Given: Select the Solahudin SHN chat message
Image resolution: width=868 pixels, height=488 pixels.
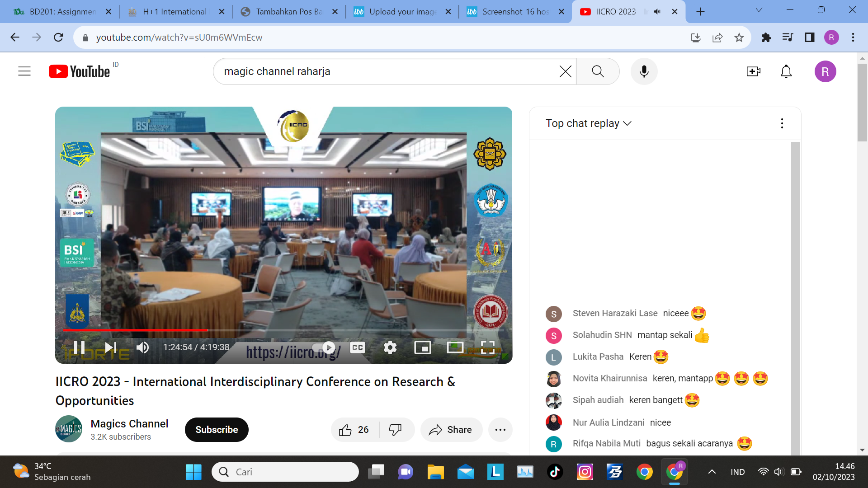Looking at the screenshot, I should (665, 335).
